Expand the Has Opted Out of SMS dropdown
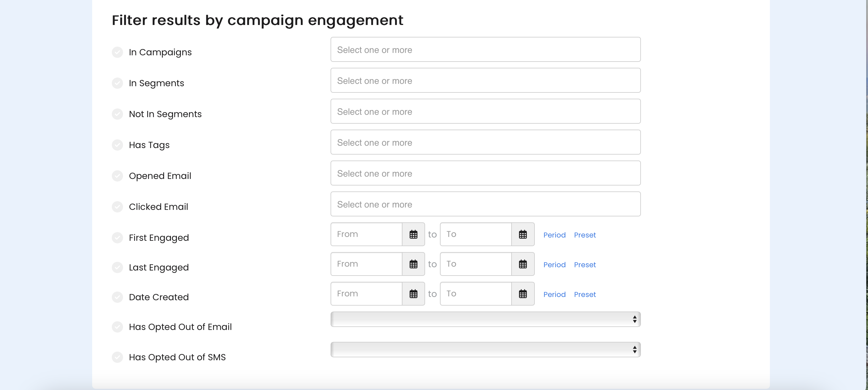868x390 pixels. point(485,350)
